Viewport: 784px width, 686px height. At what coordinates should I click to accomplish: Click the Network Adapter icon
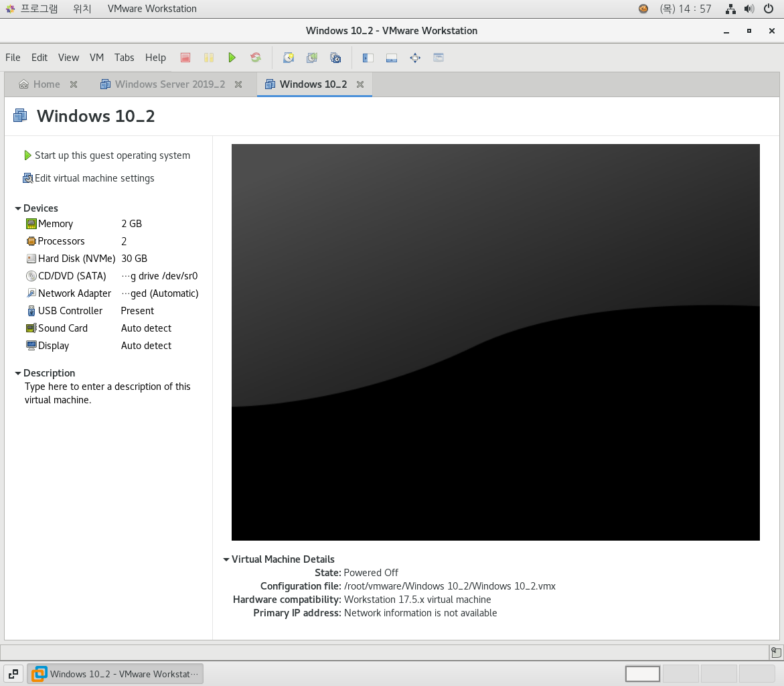[31, 293]
